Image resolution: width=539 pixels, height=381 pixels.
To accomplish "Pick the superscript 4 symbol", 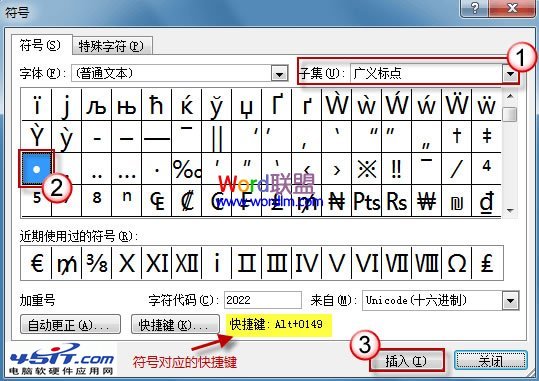I will point(486,168).
